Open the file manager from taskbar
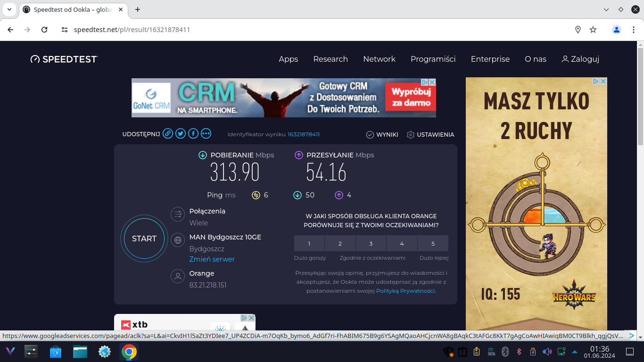The width and height of the screenshot is (644, 362). pos(80,352)
